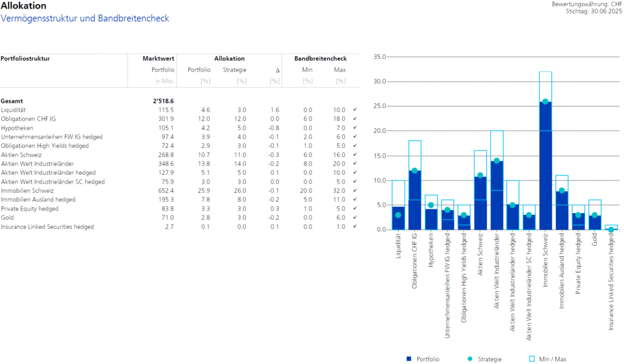
Task: Click the Aktien Welt Industrieländer chart bar
Action: coord(497,195)
